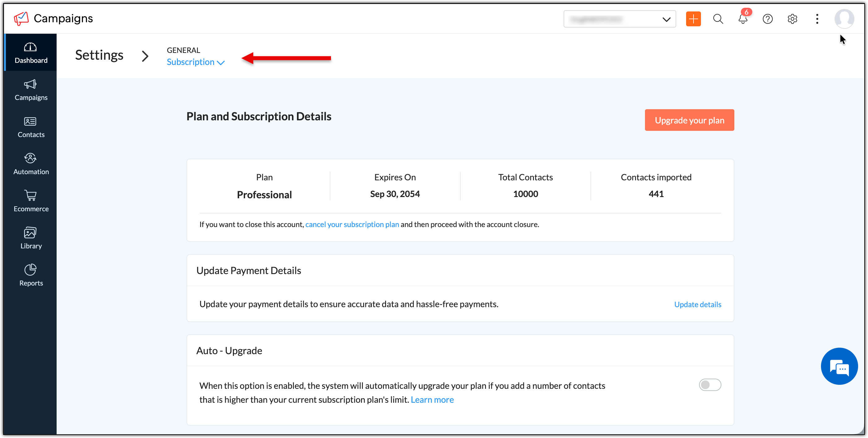This screenshot has height=438, width=868.
Task: Open the settings gear icon
Action: [792, 19]
